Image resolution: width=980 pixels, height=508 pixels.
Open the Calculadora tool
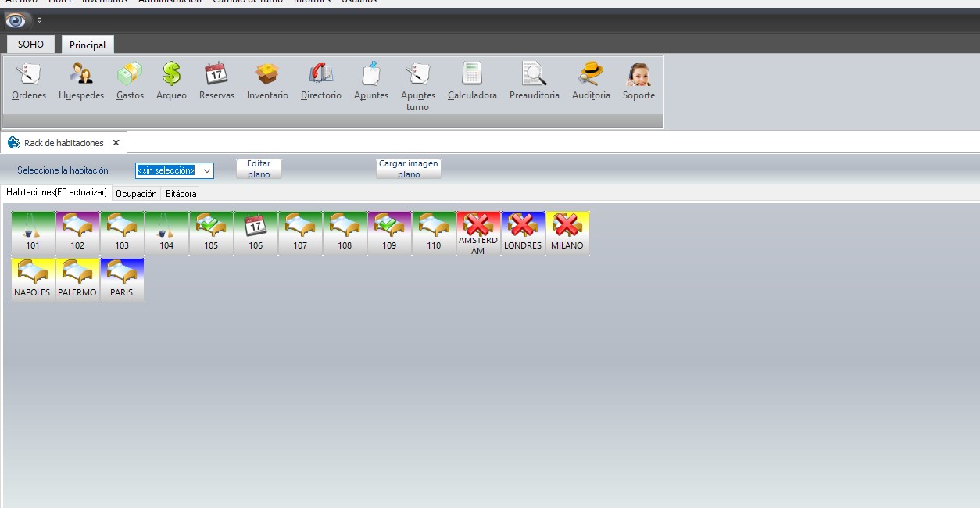pos(472,75)
